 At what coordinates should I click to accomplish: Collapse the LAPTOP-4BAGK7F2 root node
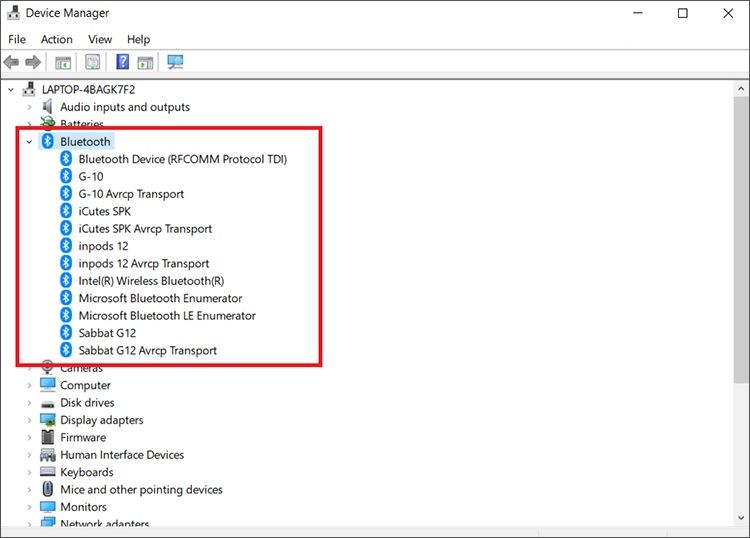point(11,89)
